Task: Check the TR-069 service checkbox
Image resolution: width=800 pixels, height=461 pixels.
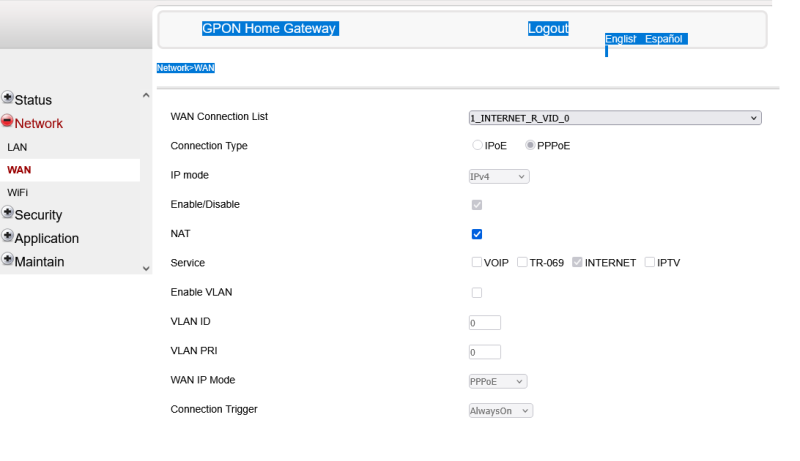Action: 522,262
